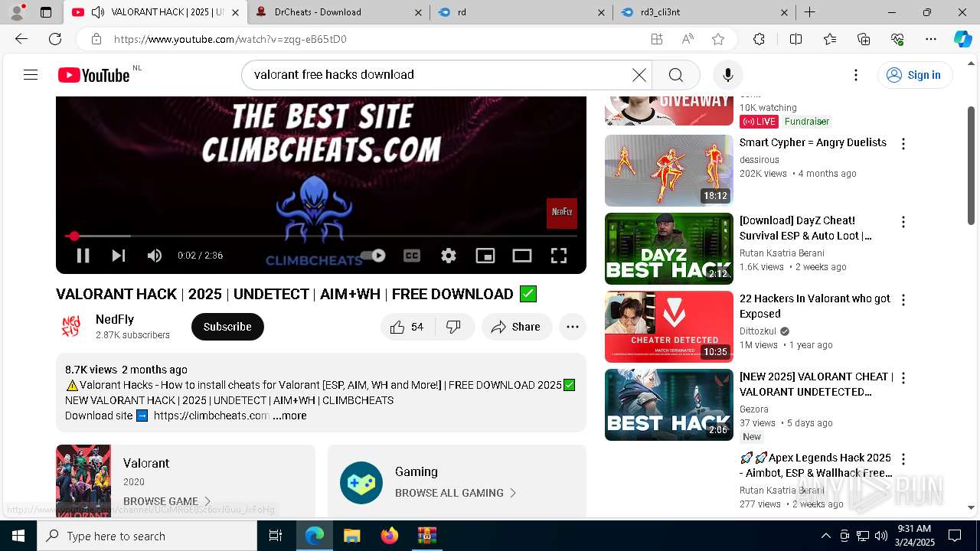Image resolution: width=980 pixels, height=551 pixels.
Task: Toggle the autoplay switch
Action: (373, 256)
